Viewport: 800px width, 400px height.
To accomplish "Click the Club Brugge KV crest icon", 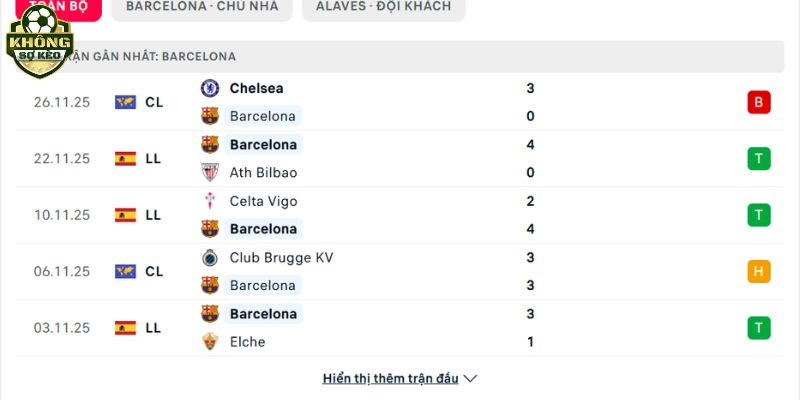I will coord(210,257).
